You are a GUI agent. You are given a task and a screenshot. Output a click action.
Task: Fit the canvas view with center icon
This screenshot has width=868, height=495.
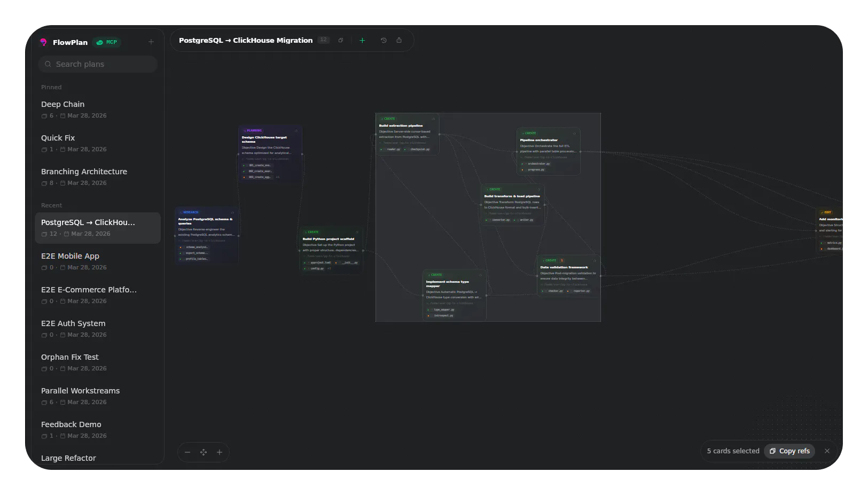(x=204, y=452)
